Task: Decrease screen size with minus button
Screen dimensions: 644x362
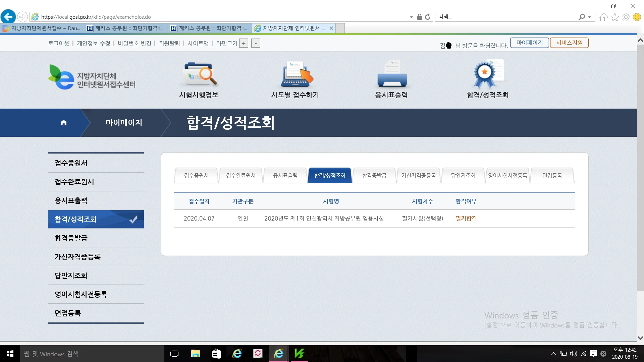Action: point(256,43)
